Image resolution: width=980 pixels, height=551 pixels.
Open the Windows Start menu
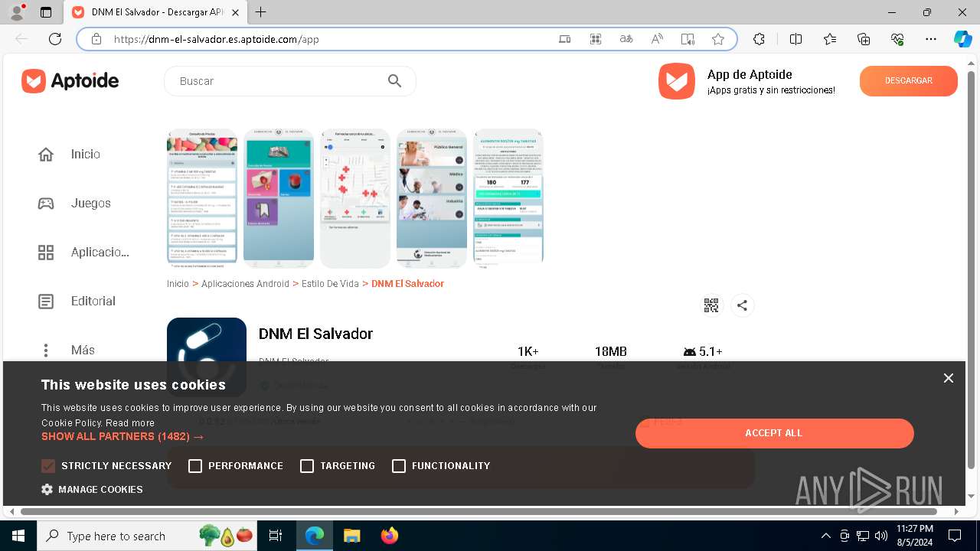coord(18,536)
